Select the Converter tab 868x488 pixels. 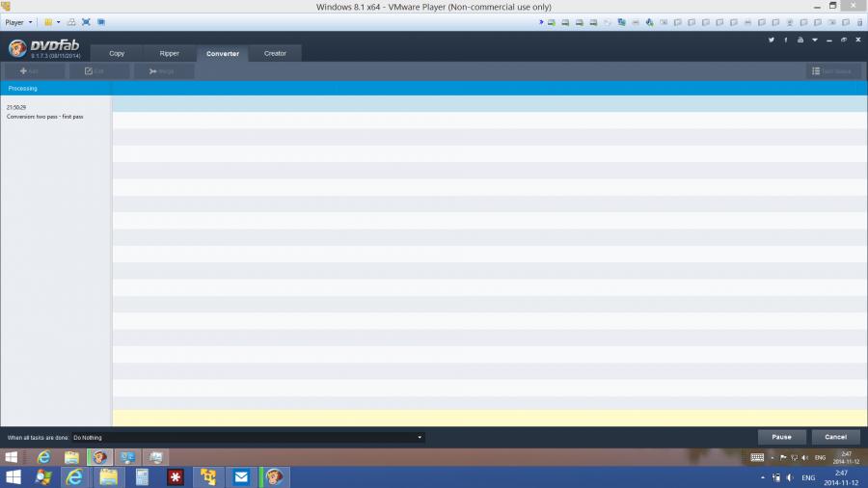click(223, 54)
